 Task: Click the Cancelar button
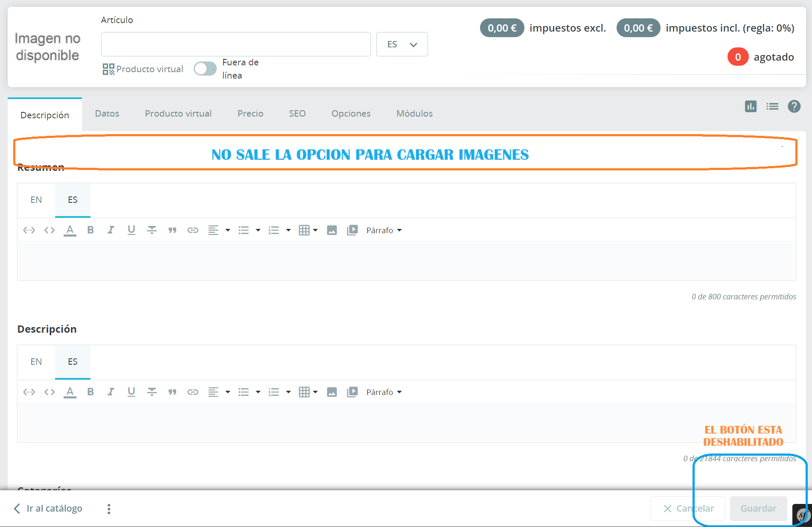click(688, 509)
